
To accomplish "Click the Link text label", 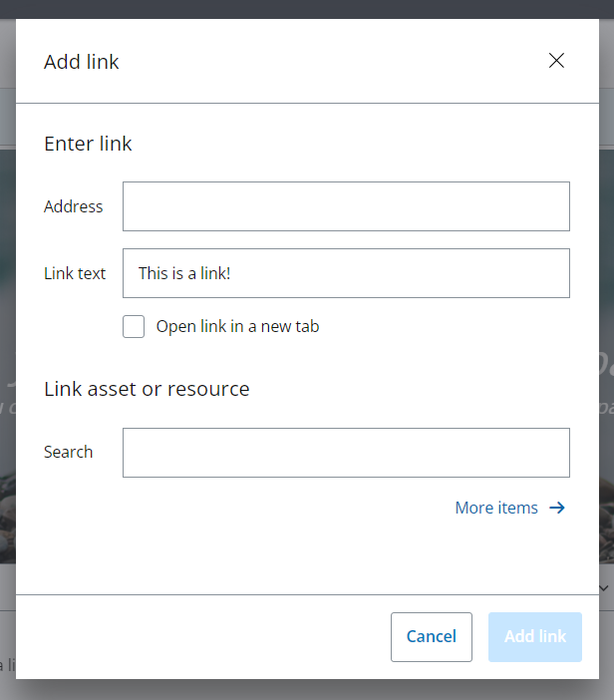I will click(x=75, y=273).
